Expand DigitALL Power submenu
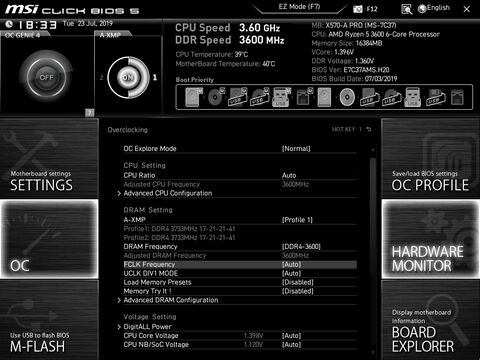Image resolution: width=480 pixels, height=360 pixels. 147,327
